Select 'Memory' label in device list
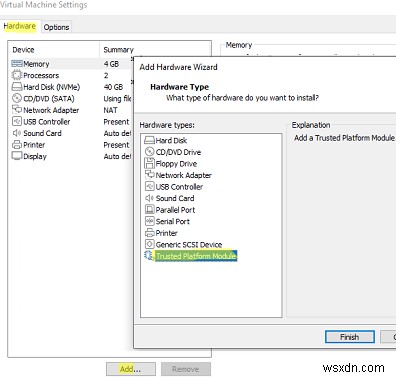The height and width of the screenshot is (378, 396). click(x=36, y=64)
